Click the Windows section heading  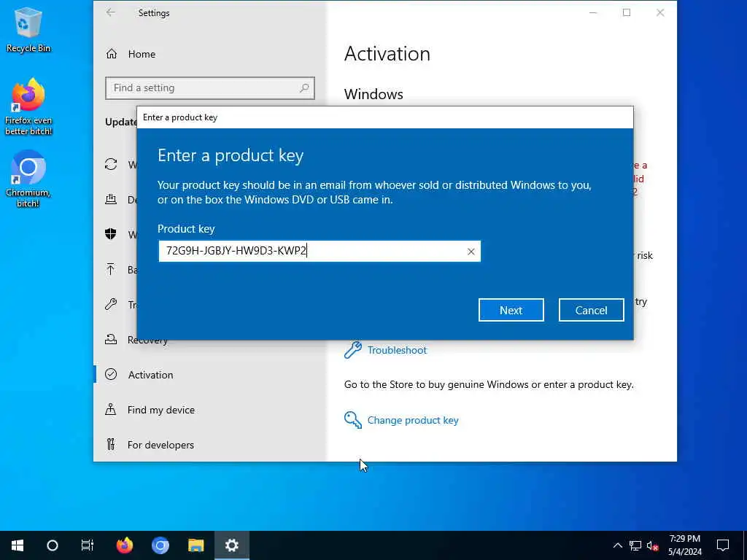373,94
